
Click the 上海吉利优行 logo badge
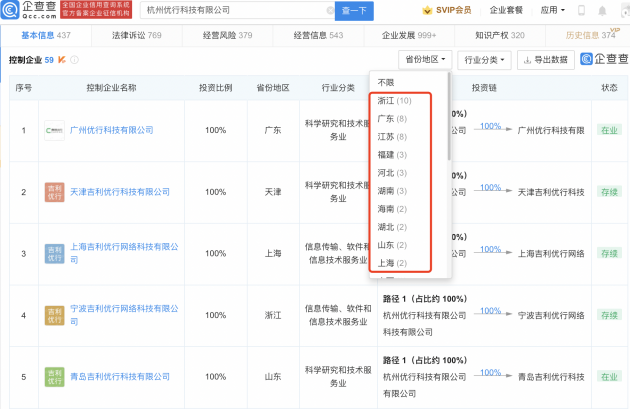pyautogui.click(x=54, y=254)
